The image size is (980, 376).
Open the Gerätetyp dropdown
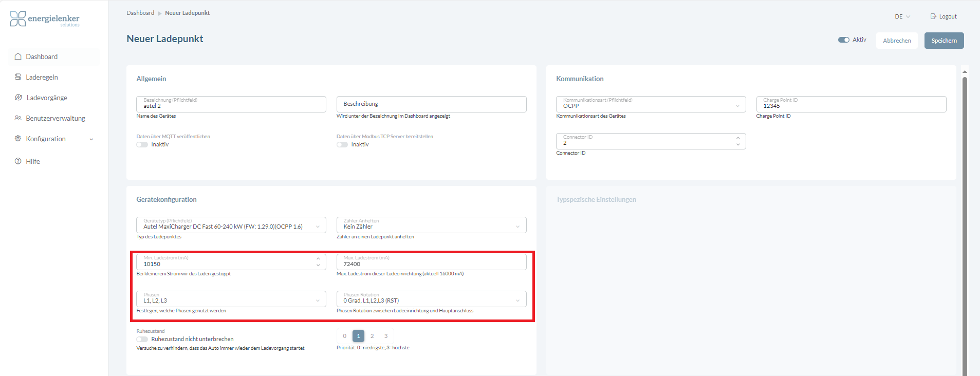(x=231, y=225)
